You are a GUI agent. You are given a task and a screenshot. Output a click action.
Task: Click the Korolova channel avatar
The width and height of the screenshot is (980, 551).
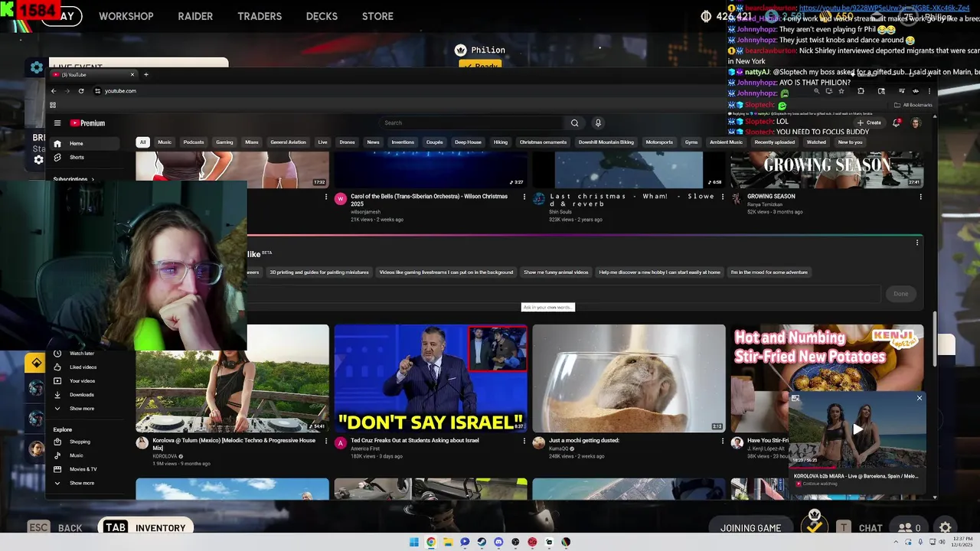click(x=142, y=443)
